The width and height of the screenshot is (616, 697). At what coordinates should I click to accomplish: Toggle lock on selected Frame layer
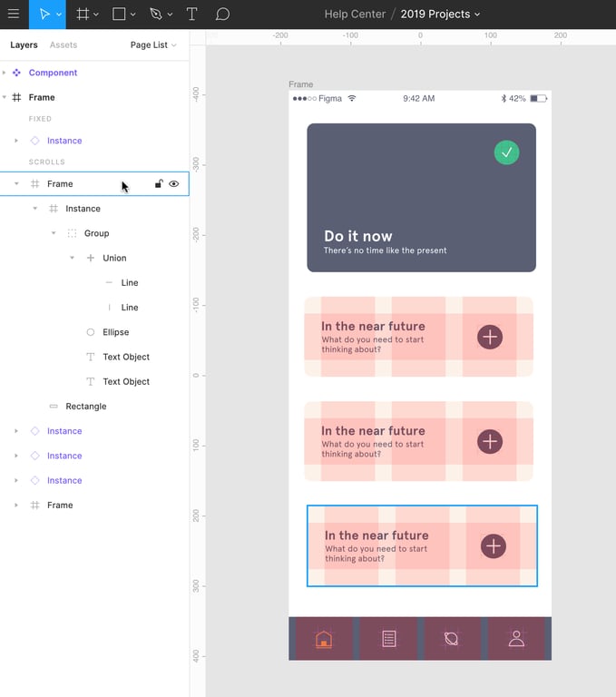point(159,184)
